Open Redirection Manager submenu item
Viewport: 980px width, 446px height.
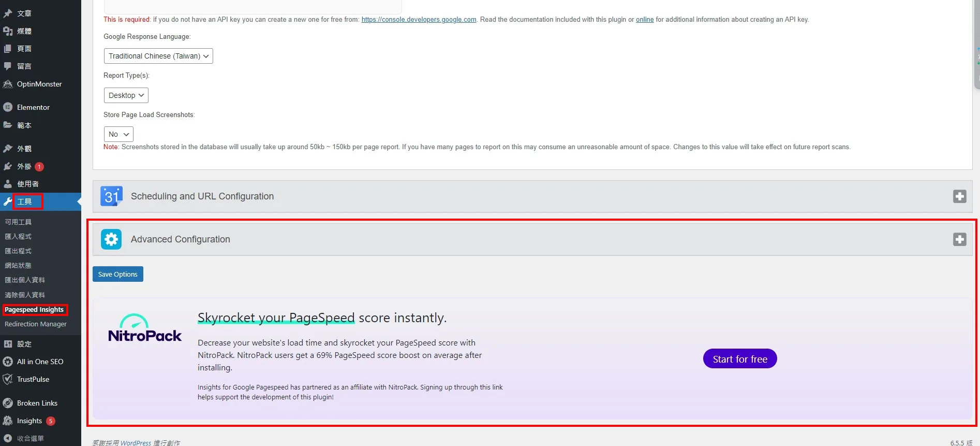pyautogui.click(x=36, y=324)
